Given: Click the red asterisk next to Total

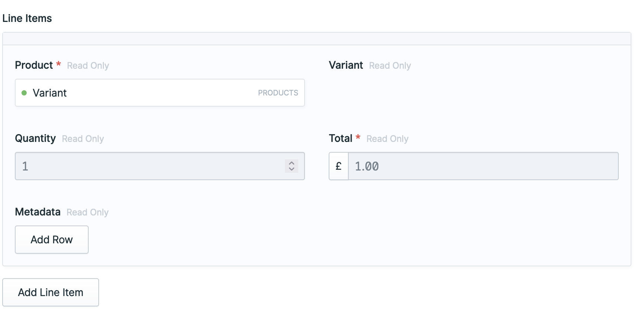Looking at the screenshot, I should pyautogui.click(x=358, y=137).
